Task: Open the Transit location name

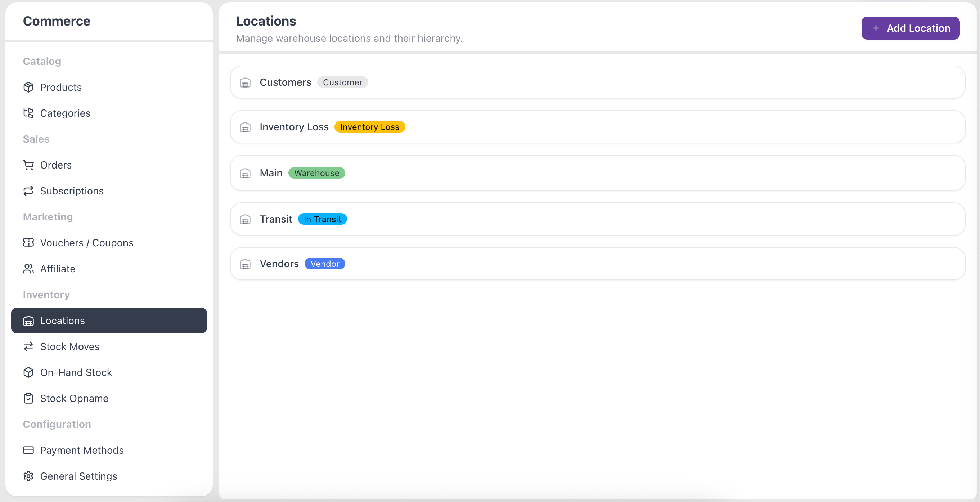Action: 276,219
